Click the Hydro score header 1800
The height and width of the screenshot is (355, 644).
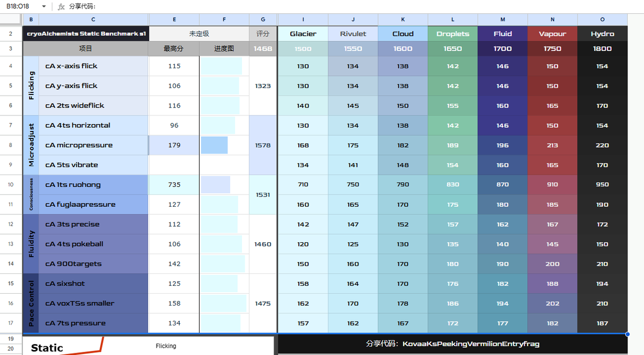pyautogui.click(x=602, y=48)
